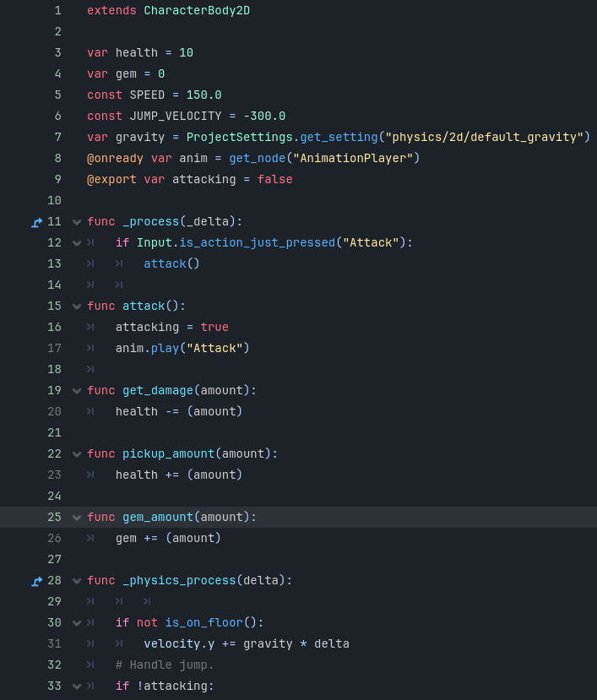
Task: Collapse the if not is_on_floor block
Action: pyautogui.click(x=77, y=623)
